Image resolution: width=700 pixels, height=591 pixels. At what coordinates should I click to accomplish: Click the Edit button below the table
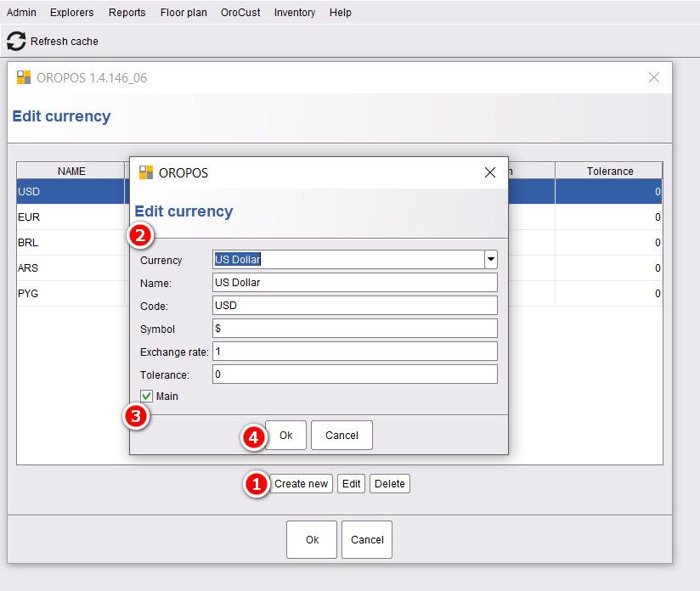352,484
